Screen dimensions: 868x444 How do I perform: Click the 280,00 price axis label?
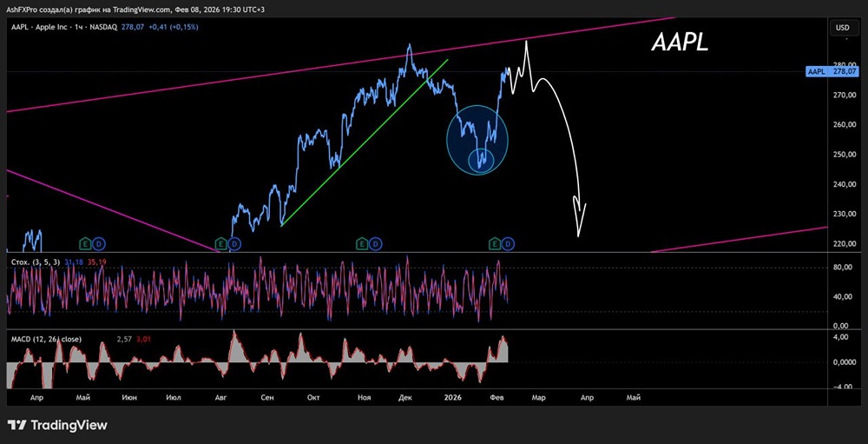click(845, 65)
